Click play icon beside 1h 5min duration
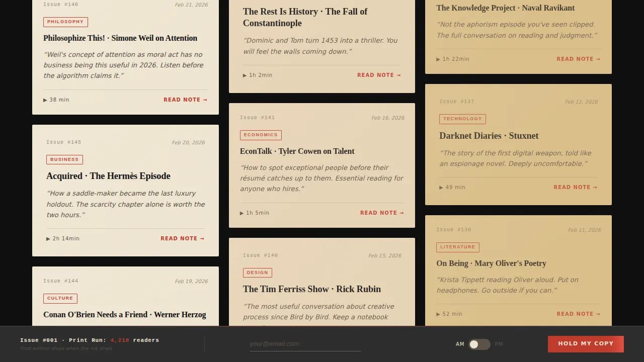Image resolution: width=644 pixels, height=362 pixels. coord(242,213)
